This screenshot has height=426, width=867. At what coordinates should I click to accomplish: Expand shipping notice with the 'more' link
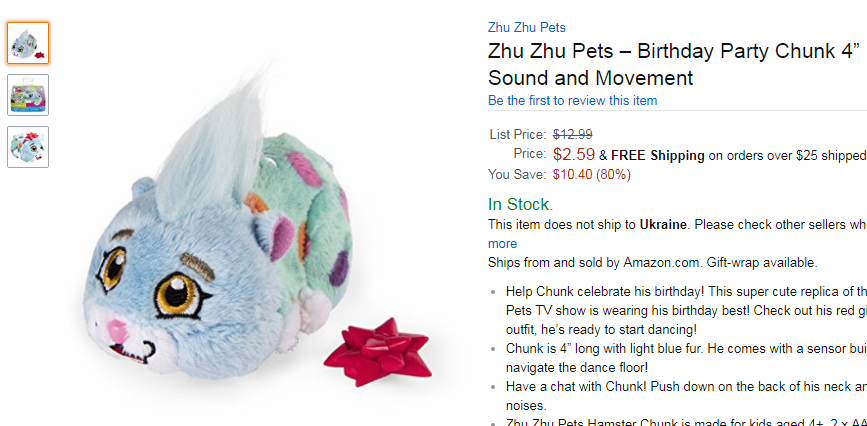click(502, 243)
